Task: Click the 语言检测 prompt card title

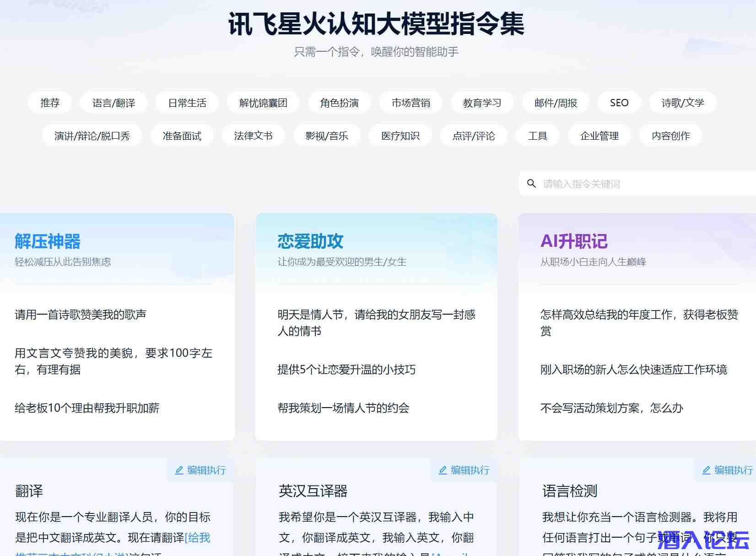Action: point(570,491)
